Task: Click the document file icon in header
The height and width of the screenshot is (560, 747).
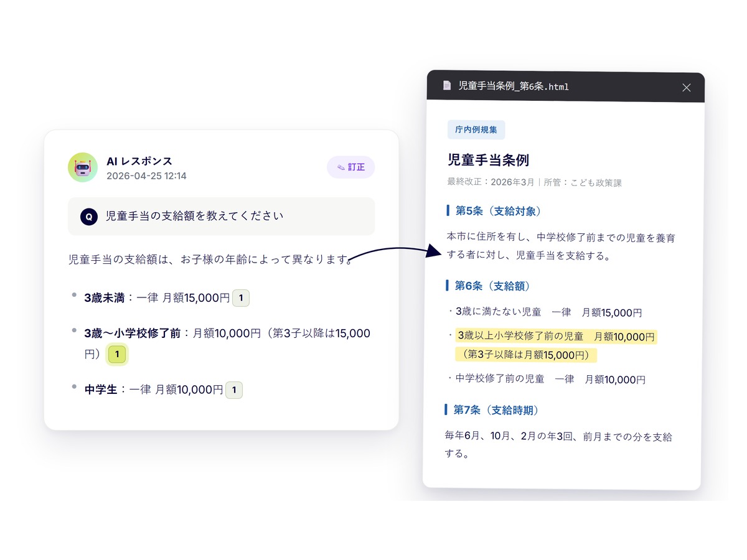Action: point(446,86)
